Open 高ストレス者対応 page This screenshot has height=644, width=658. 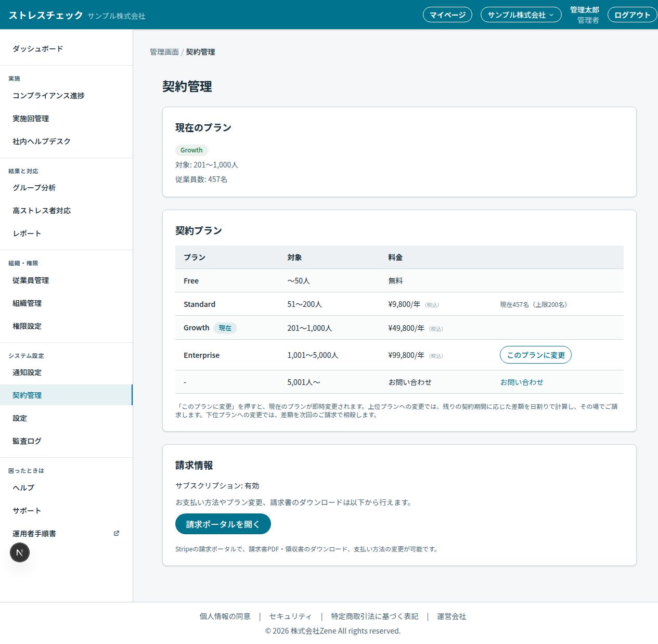coord(66,211)
